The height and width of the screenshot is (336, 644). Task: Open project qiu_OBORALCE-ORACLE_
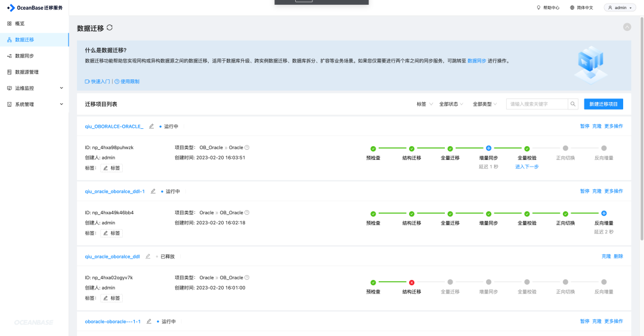pos(114,127)
